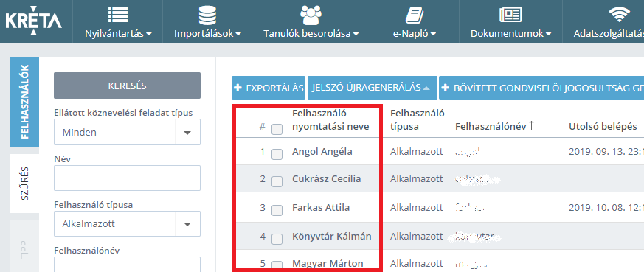Image resolution: width=644 pixels, height=272 pixels.
Task: Expand the Jelszó újragenerálás dropdown button
Action: pyautogui.click(x=372, y=88)
